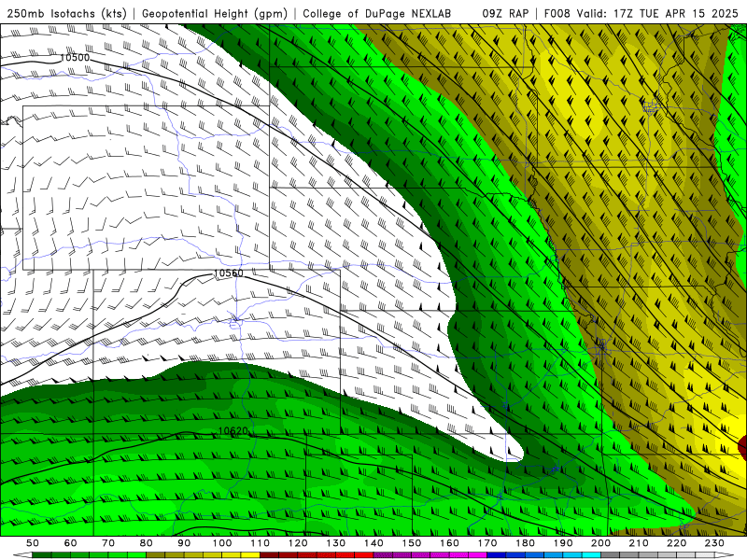Click the 210 value on the color scale

pyautogui.click(x=639, y=543)
